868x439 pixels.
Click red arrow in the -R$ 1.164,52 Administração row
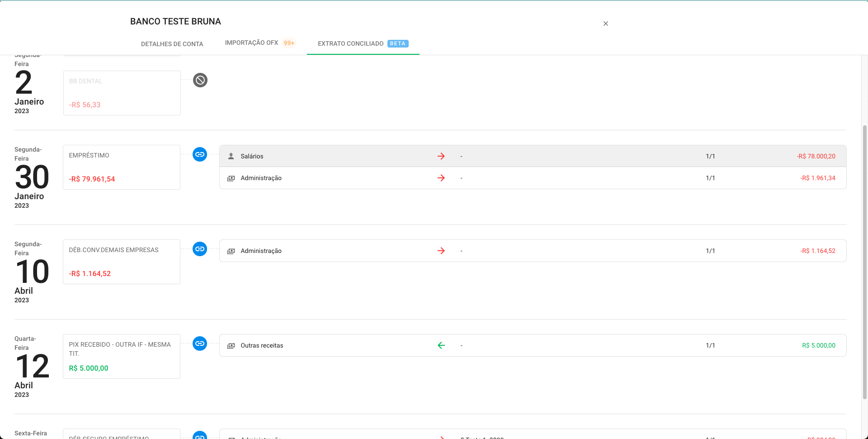click(x=441, y=251)
